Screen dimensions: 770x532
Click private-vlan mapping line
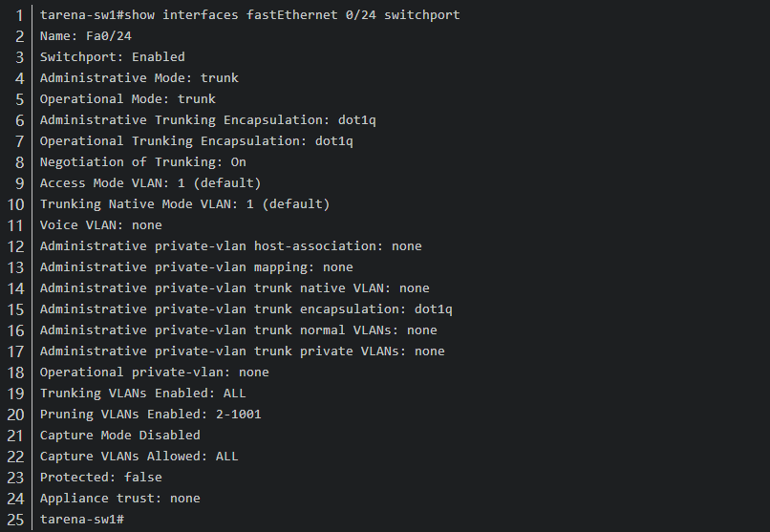click(196, 267)
